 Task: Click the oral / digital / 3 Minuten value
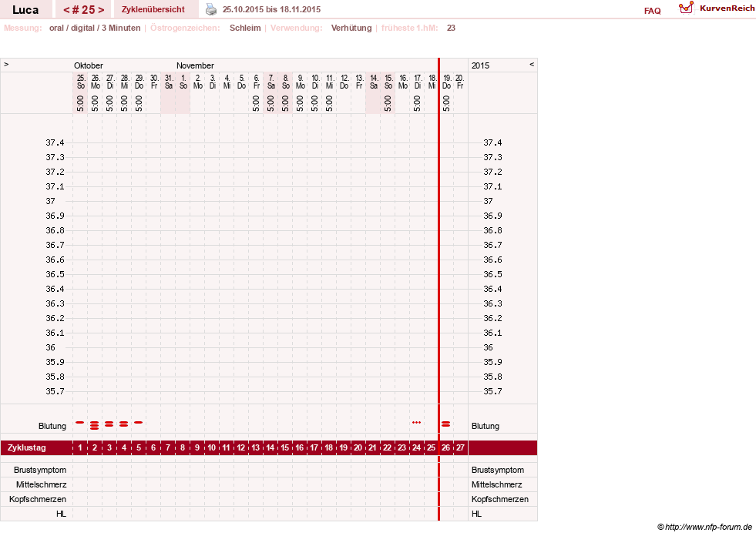point(95,28)
